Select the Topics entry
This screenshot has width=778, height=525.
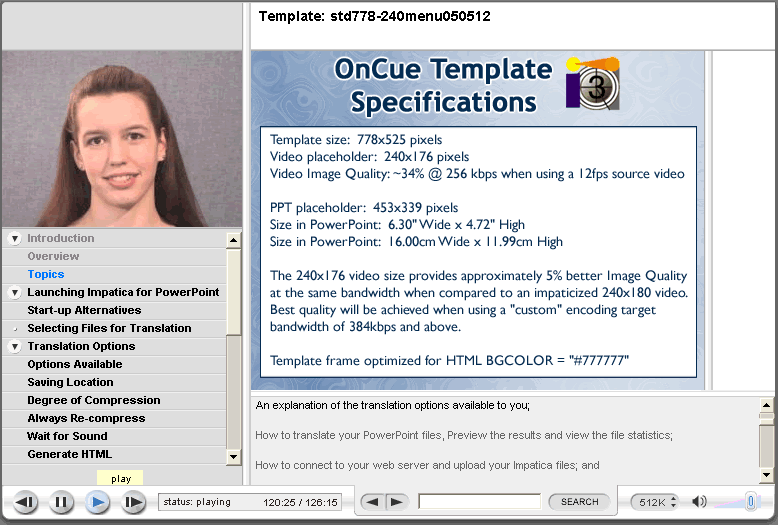click(x=46, y=274)
